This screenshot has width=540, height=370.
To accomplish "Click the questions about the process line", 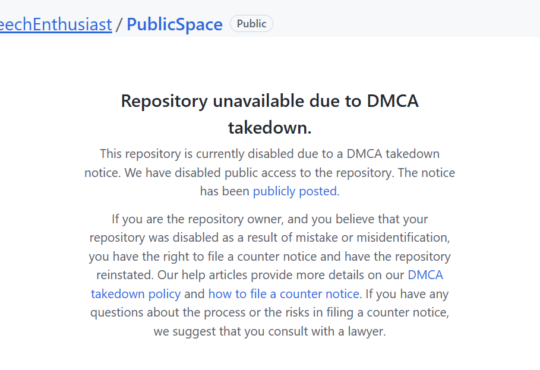I will click(x=270, y=312).
